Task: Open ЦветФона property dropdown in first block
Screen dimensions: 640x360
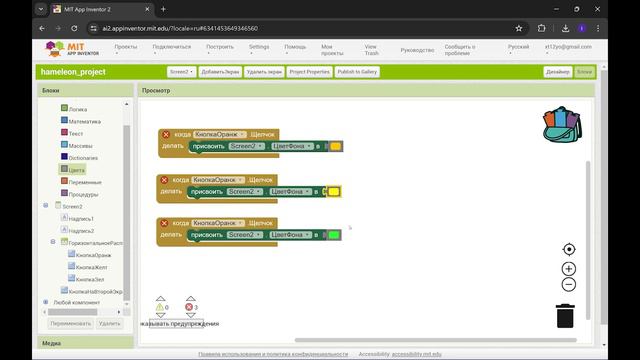Action: [292, 146]
